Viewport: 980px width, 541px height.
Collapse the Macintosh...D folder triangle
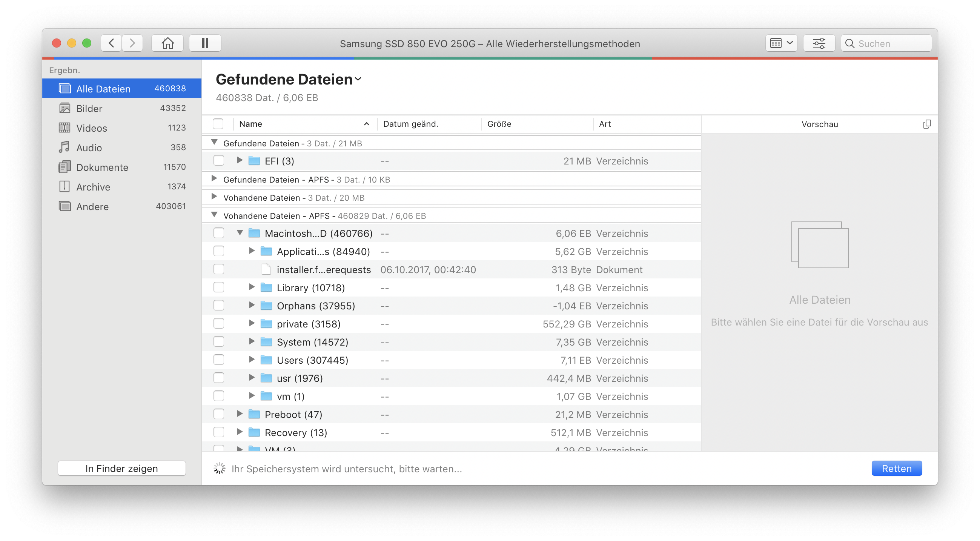pyautogui.click(x=240, y=232)
